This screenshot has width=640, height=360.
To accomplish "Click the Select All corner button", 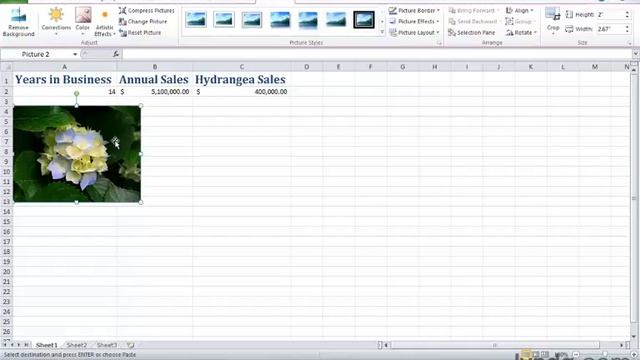I will pyautogui.click(x=7, y=67).
